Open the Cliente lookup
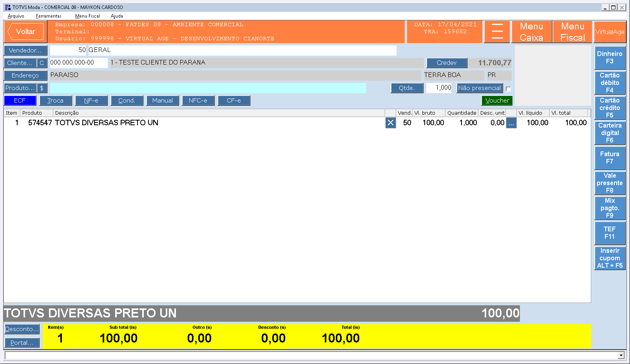Image resolution: width=630 pixels, height=364 pixels. [x=20, y=63]
